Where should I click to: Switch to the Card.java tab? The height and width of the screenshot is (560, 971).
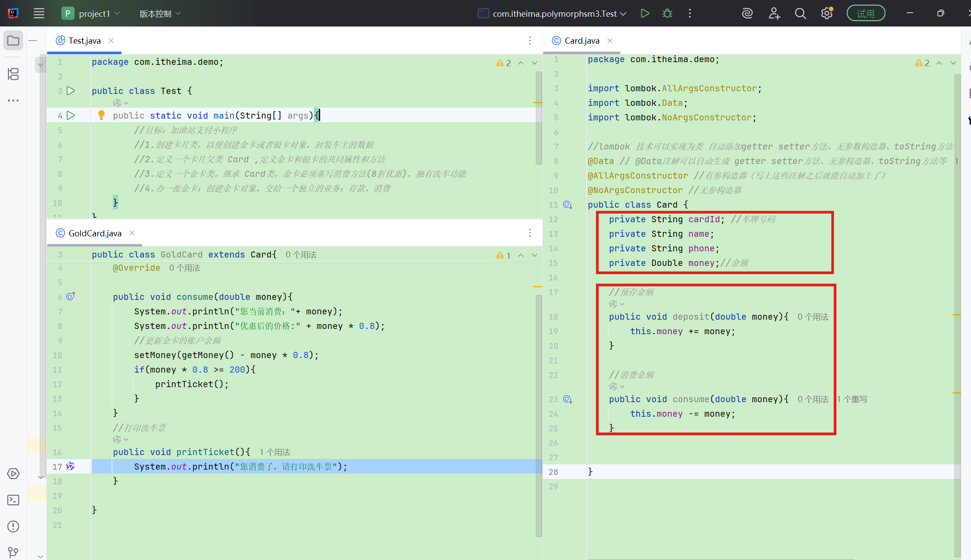(581, 41)
